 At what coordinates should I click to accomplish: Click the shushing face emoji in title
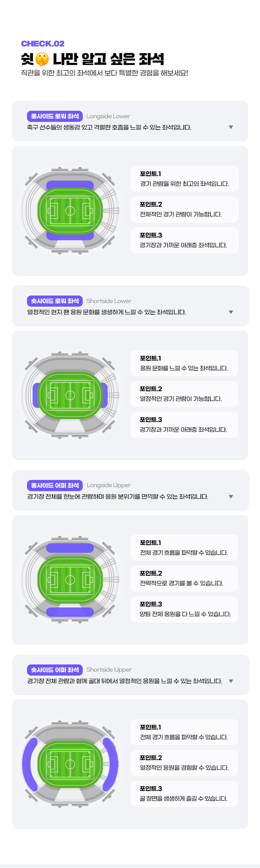[x=42, y=59]
